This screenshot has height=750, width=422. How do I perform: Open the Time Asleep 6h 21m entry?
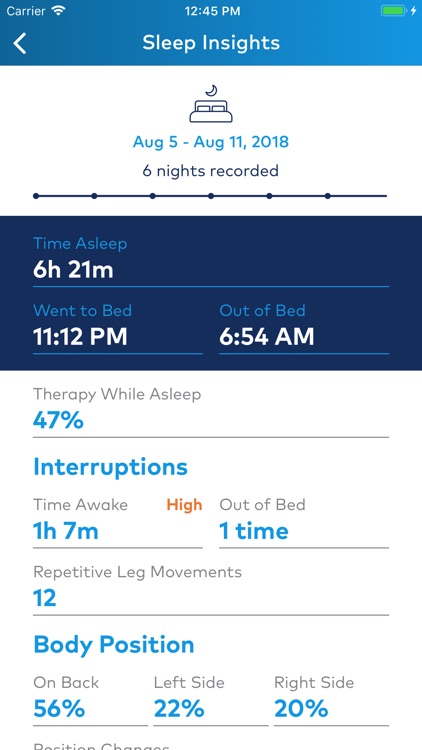click(211, 261)
